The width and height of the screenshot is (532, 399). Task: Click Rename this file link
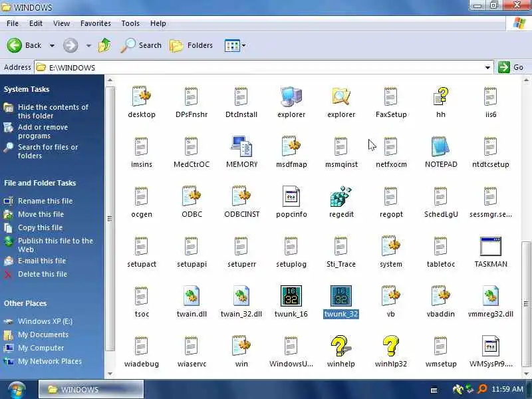click(45, 201)
